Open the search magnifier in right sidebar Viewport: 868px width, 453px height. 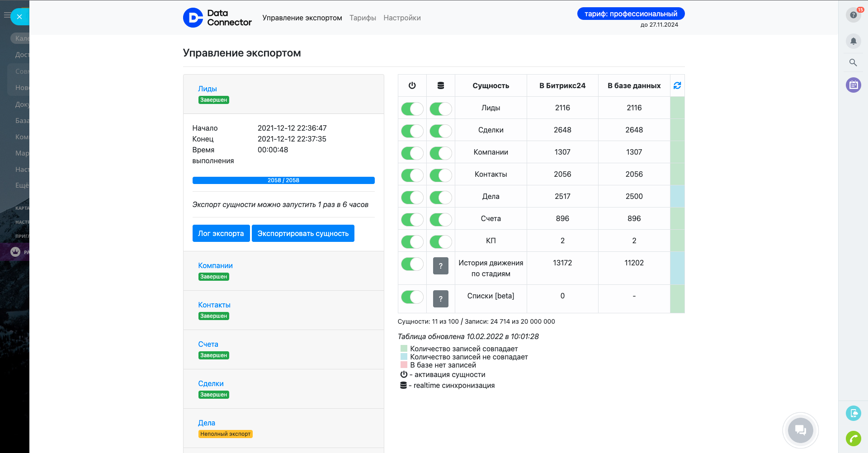(853, 63)
